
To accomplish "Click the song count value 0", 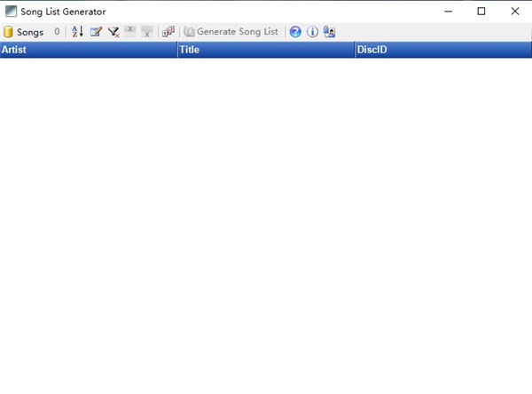I will pyautogui.click(x=57, y=32).
